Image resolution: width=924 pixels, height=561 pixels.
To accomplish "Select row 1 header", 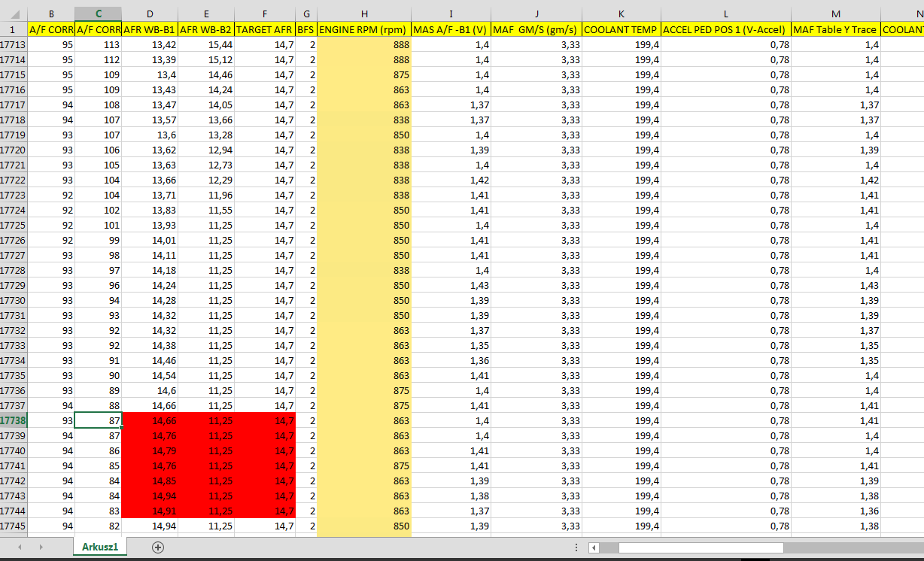I will 14,29.
